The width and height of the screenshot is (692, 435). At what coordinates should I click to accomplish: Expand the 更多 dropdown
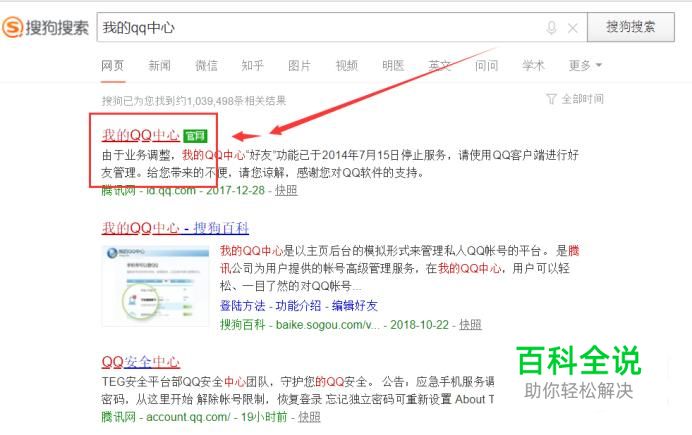click(x=585, y=66)
